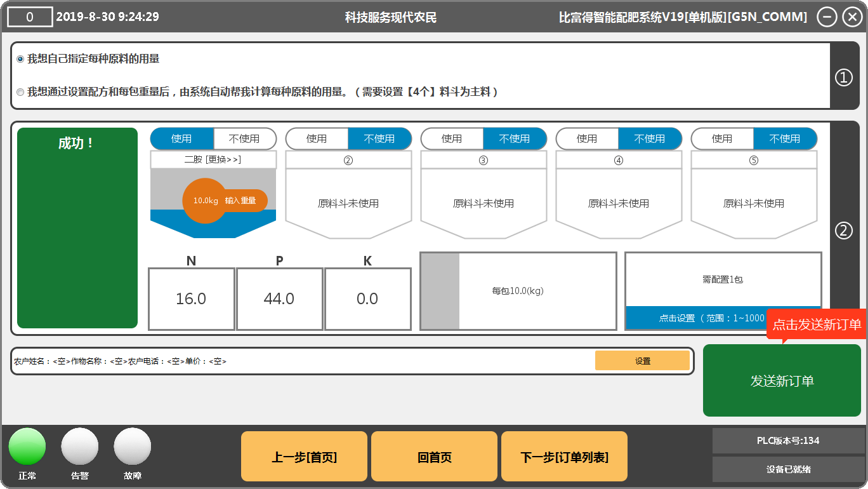
Task: Click hopper ⑤ 原料斗未使用 panel
Action: pos(754,203)
